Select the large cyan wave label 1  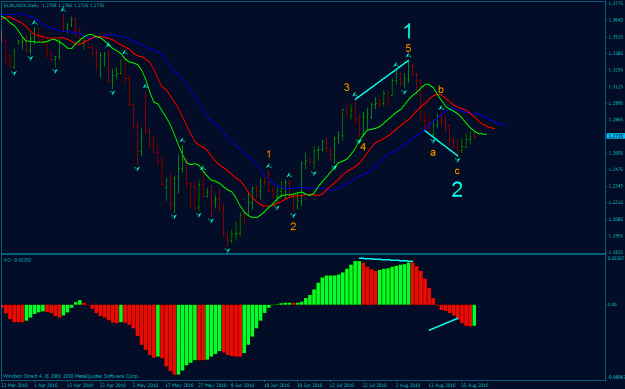(x=407, y=31)
